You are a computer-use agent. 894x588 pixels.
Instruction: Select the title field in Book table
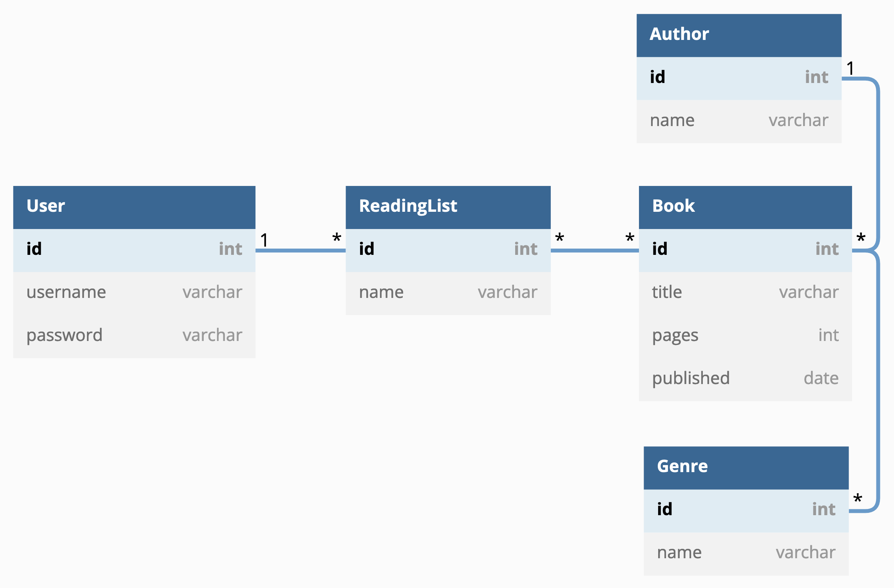[x=745, y=292]
